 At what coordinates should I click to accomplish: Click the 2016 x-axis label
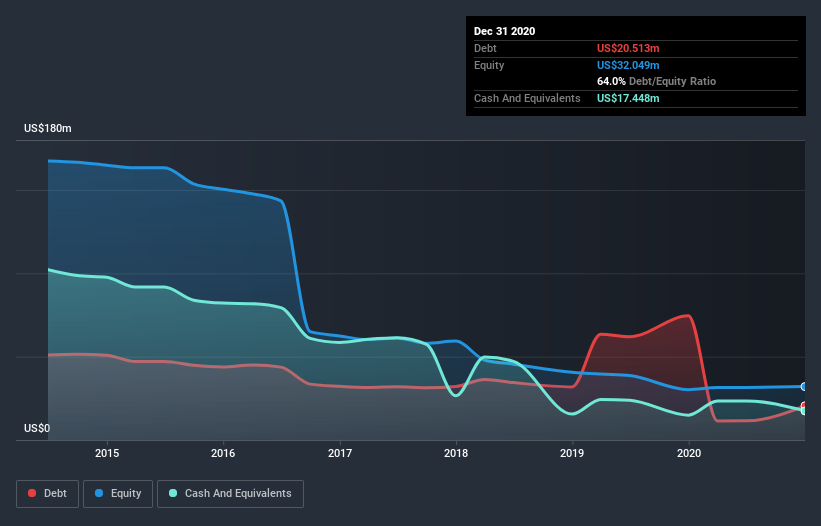pos(223,453)
